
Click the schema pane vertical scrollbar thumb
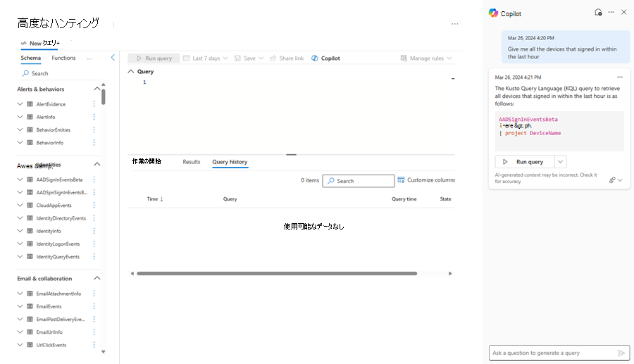pos(104,96)
